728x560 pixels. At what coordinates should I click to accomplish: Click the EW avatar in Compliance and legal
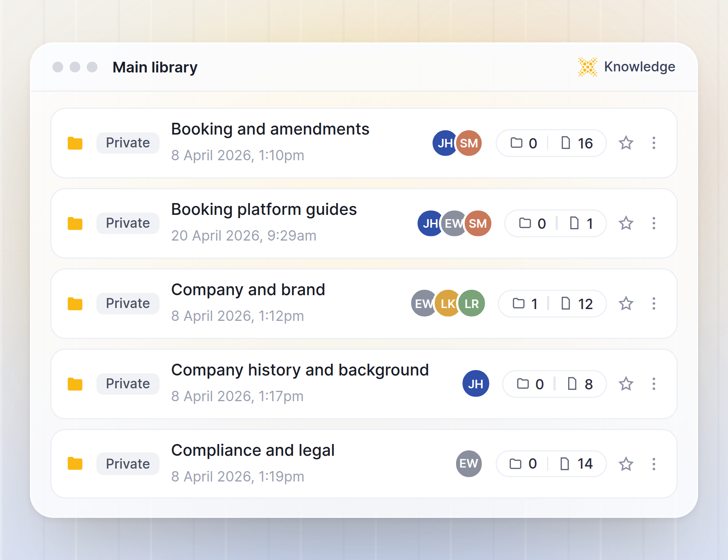(469, 464)
